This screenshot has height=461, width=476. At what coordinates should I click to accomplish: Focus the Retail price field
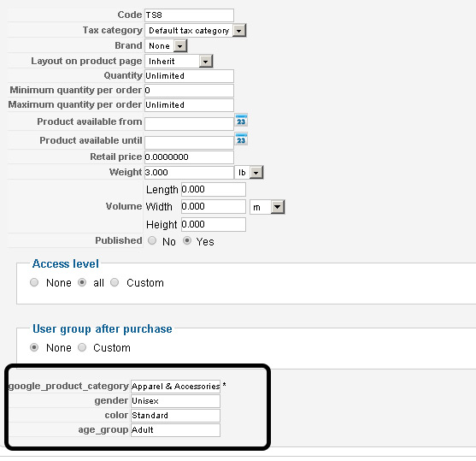click(189, 157)
